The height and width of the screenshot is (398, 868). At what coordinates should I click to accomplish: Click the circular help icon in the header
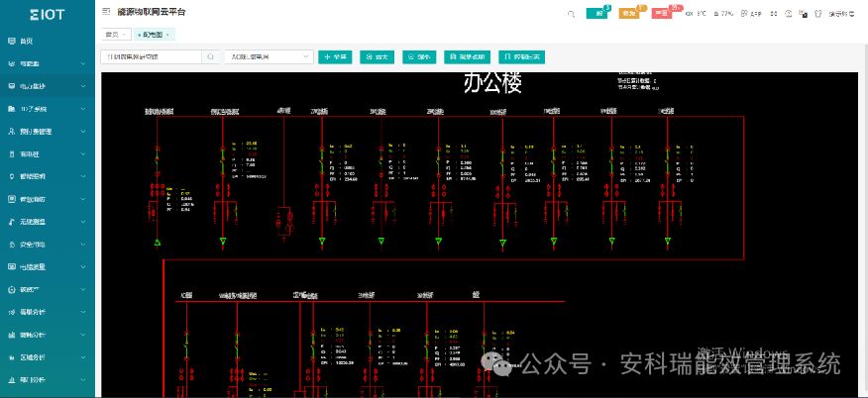tap(789, 14)
